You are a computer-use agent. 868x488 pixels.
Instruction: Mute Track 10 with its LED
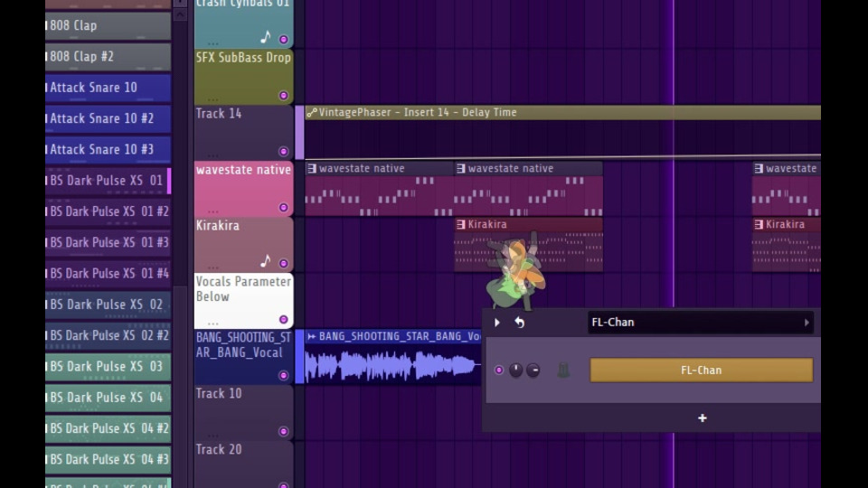(x=283, y=431)
